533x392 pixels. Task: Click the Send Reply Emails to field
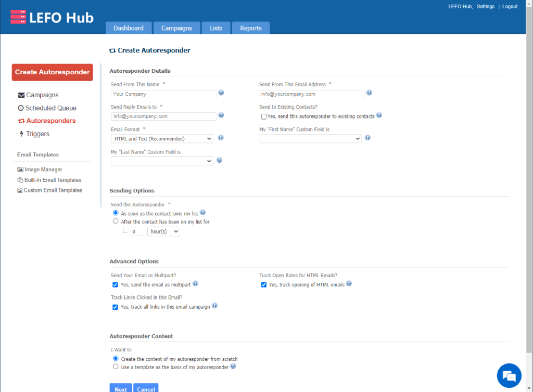pyautogui.click(x=163, y=116)
